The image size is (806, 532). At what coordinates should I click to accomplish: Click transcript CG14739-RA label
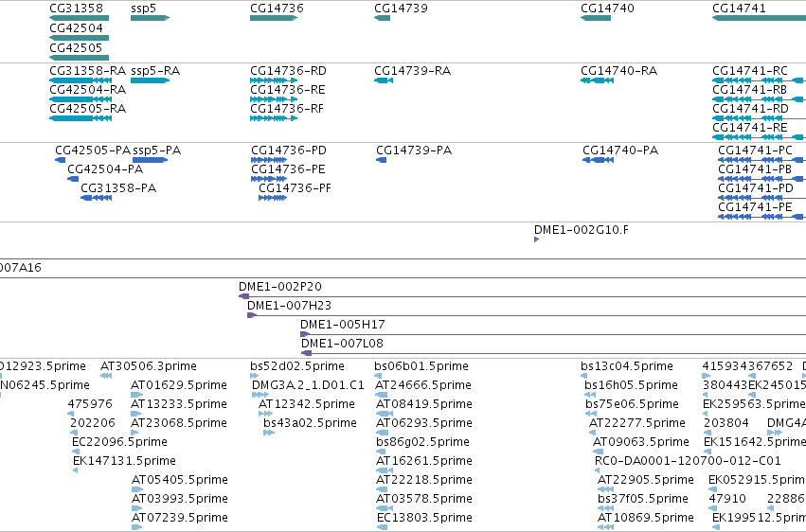pyautogui.click(x=412, y=71)
